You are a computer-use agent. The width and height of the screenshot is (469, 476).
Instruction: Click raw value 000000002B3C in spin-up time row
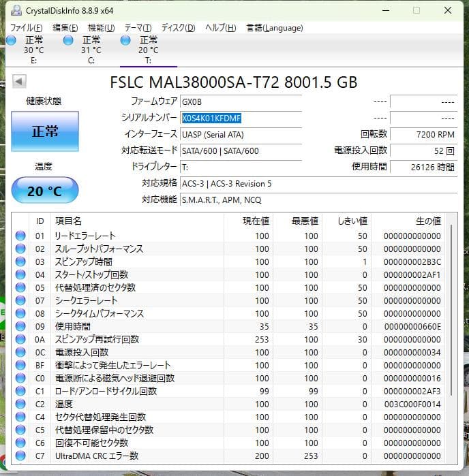412,261
